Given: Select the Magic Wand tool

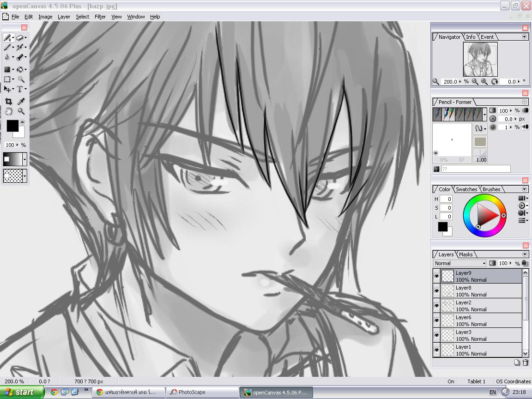Looking at the screenshot, I should (21, 79).
